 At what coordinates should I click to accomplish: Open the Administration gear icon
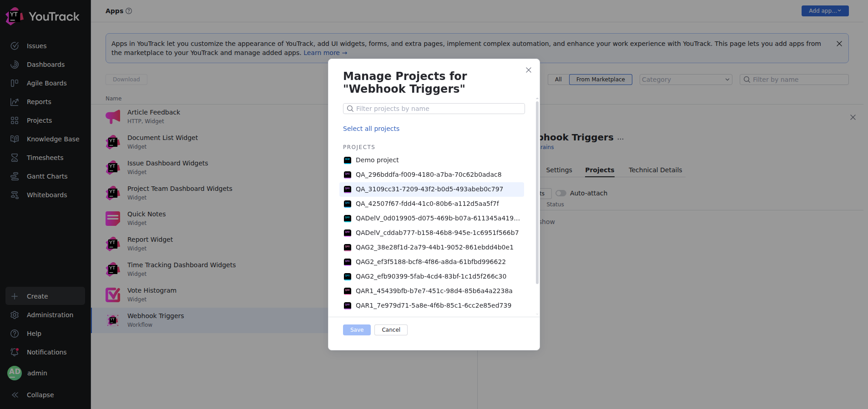pyautogui.click(x=15, y=315)
